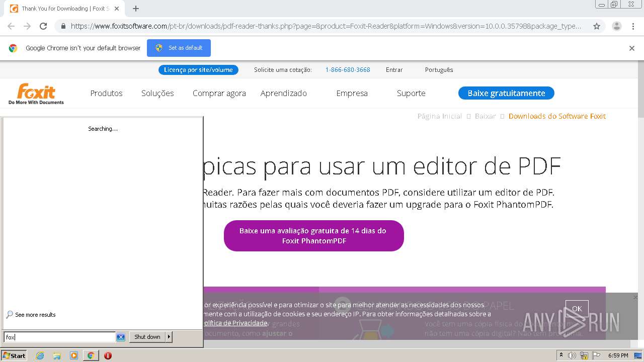Viewport: 644px width, 362px height.
Task: Click the 6:59 PM taskbar clock
Action: (x=618, y=355)
